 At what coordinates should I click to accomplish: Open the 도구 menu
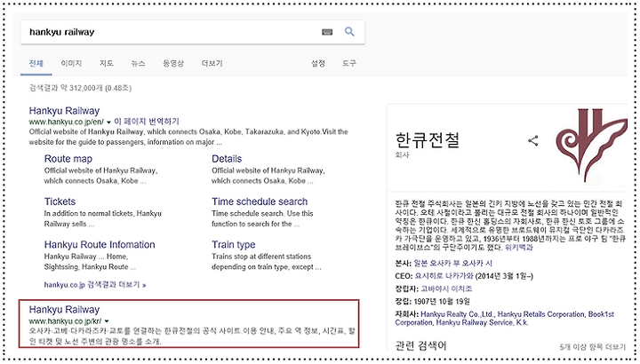click(349, 63)
